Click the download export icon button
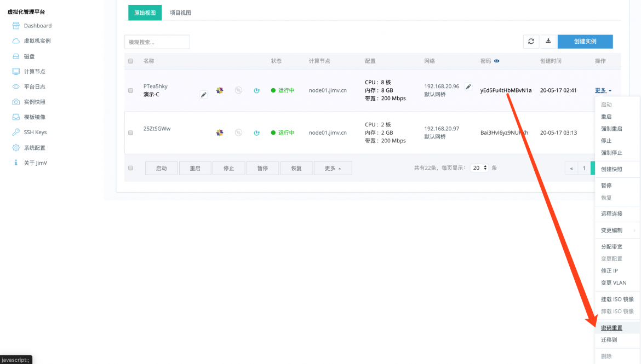 [x=548, y=41]
